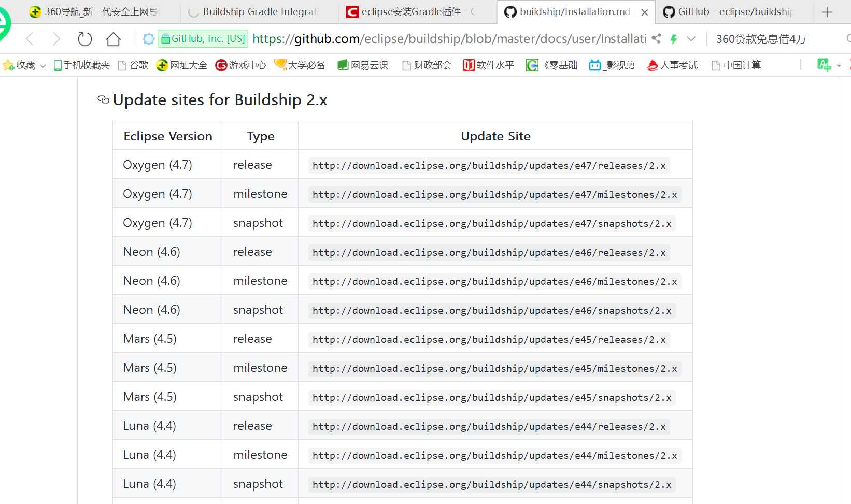Image resolution: width=851 pixels, height=504 pixels.
Task: Click heading Update sites for Buildship 2.x
Action: (220, 99)
